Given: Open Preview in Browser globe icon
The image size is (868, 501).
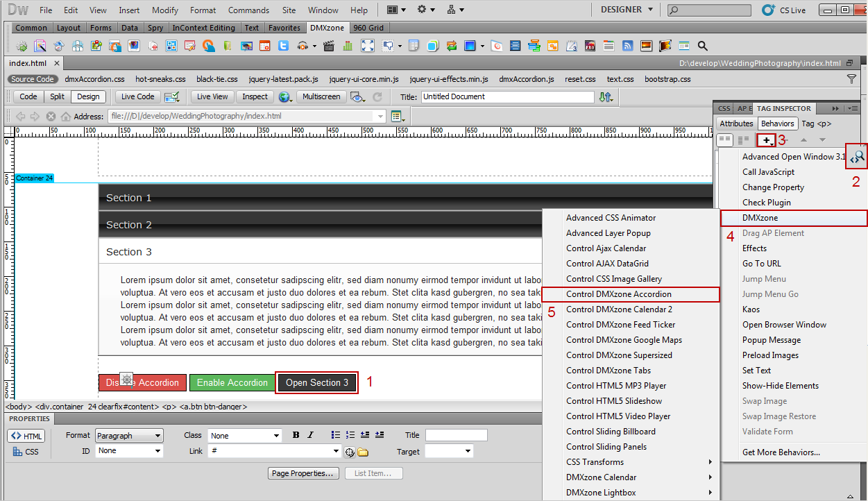Looking at the screenshot, I should click(x=285, y=97).
